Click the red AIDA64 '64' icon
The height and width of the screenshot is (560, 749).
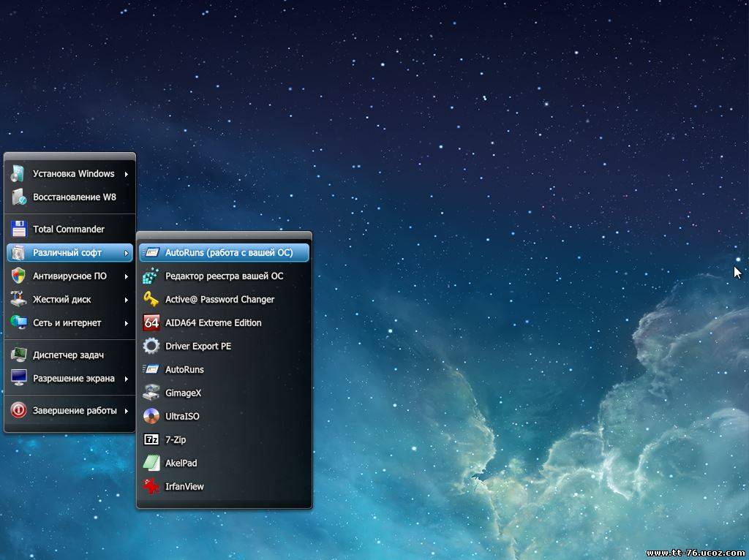pos(151,322)
